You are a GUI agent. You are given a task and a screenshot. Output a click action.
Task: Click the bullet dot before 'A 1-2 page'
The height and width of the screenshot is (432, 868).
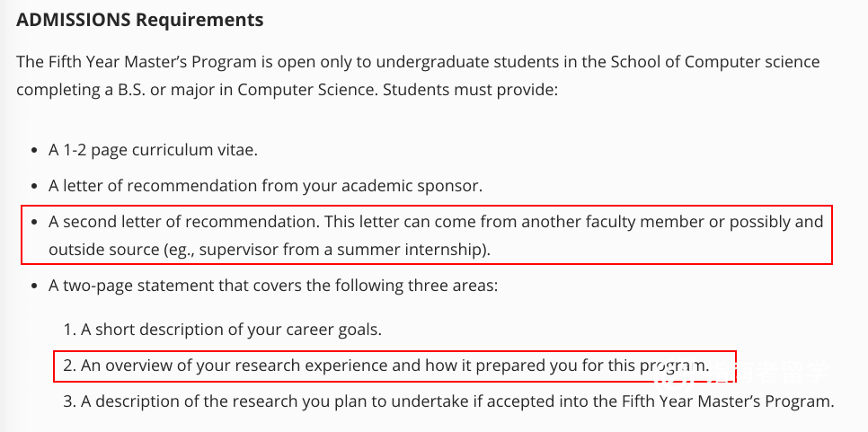tap(33, 151)
